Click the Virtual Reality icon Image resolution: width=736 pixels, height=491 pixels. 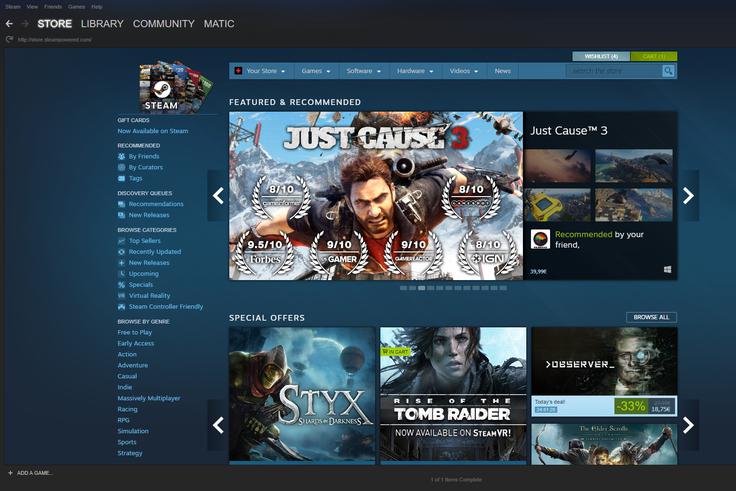click(x=122, y=296)
